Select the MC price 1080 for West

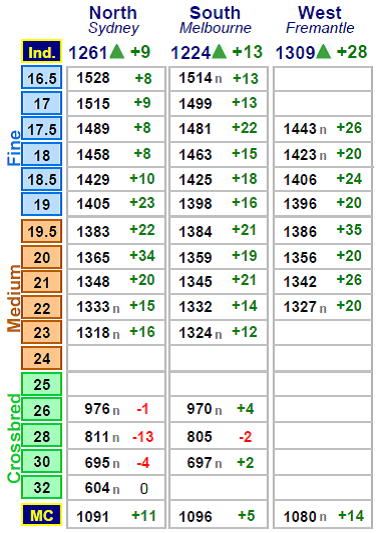click(300, 517)
